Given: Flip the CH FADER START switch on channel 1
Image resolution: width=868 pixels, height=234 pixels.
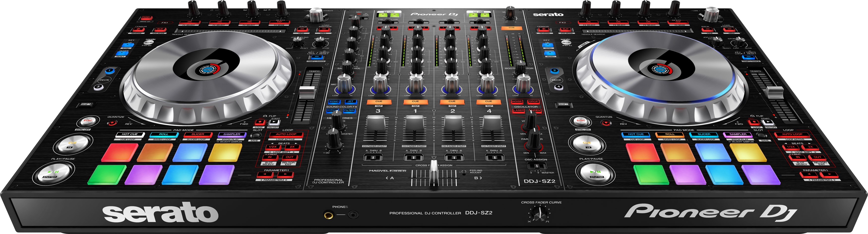Looking at the screenshot, I should 413,158.
